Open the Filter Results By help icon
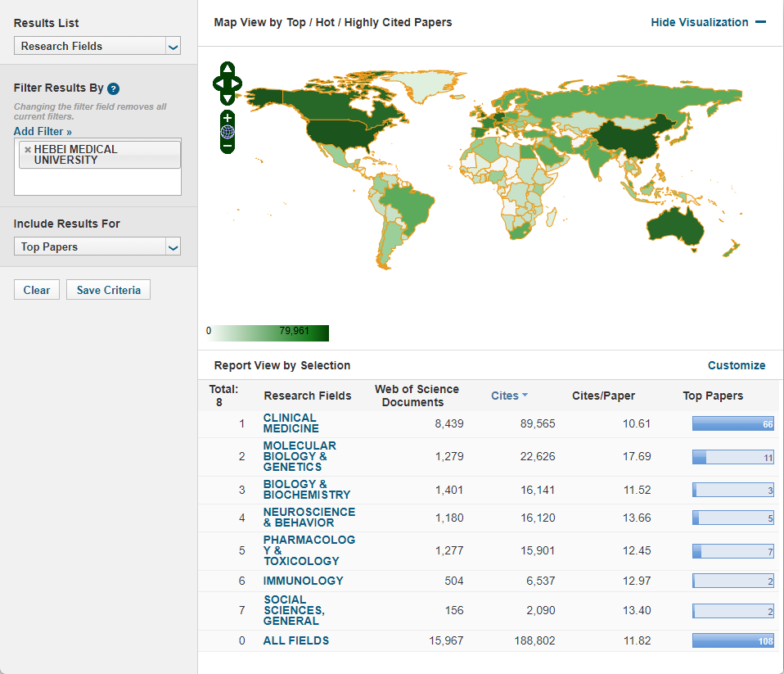 point(114,88)
